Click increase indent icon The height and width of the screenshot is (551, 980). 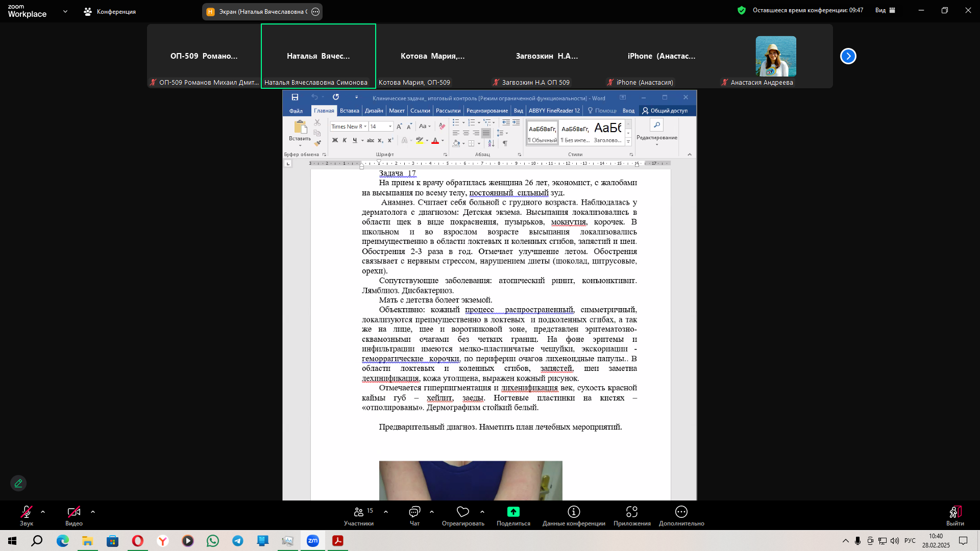click(x=516, y=122)
